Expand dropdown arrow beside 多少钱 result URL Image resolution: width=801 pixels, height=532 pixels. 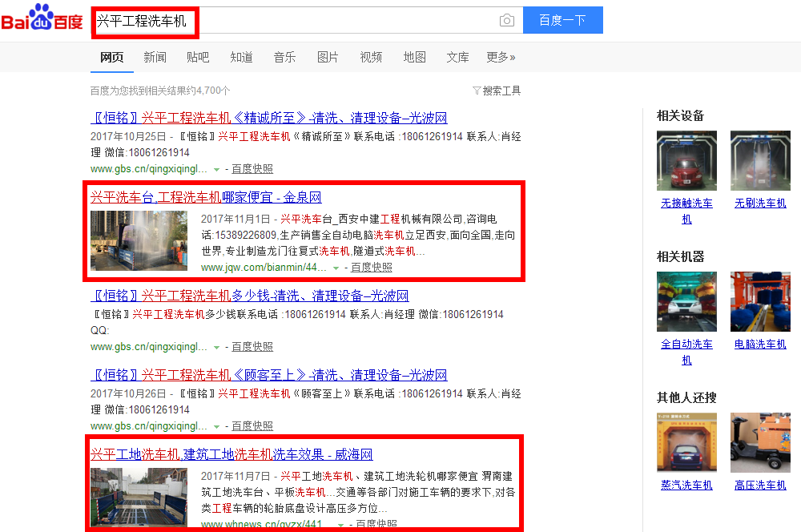216,347
